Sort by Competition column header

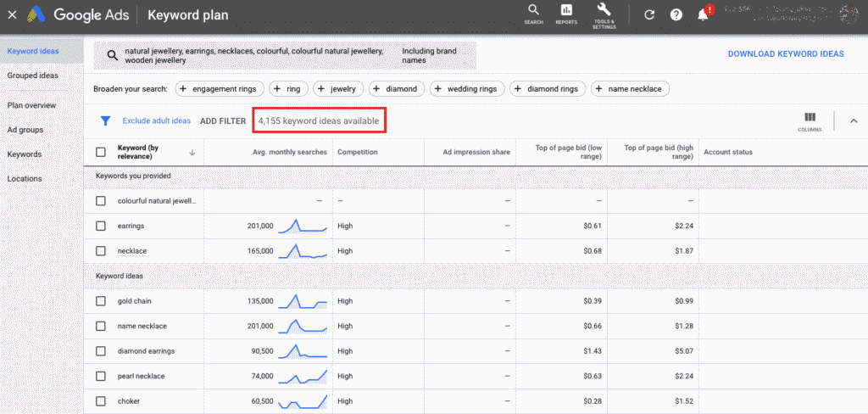pos(358,152)
